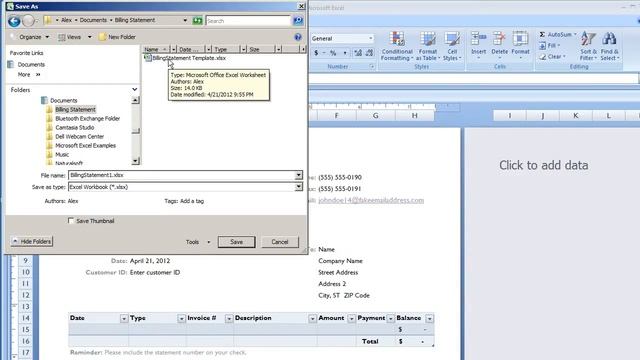The image size is (640, 360).
Task: Click Accounting dollar format icon in Excel
Action: tap(316, 53)
